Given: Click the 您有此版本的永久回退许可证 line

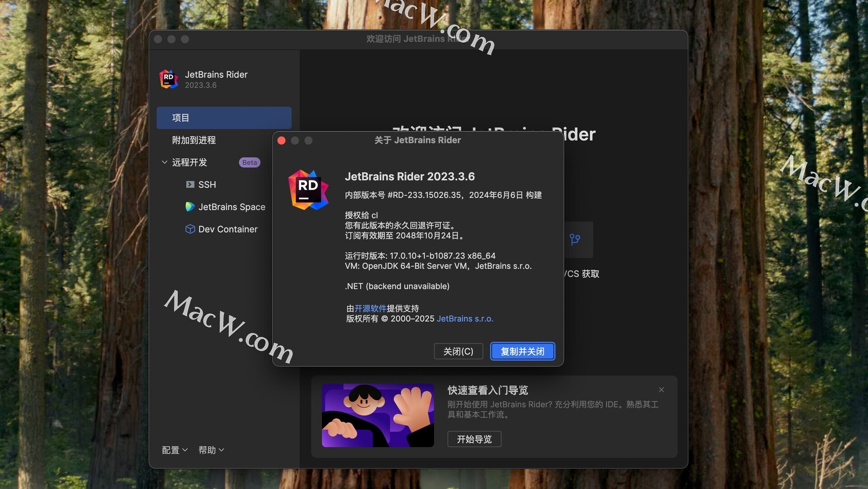Looking at the screenshot, I should 401,225.
